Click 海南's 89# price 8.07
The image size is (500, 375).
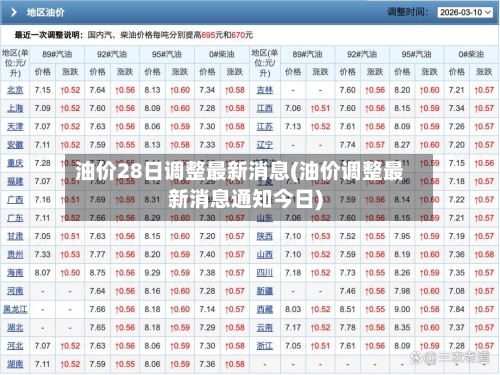point(43,273)
